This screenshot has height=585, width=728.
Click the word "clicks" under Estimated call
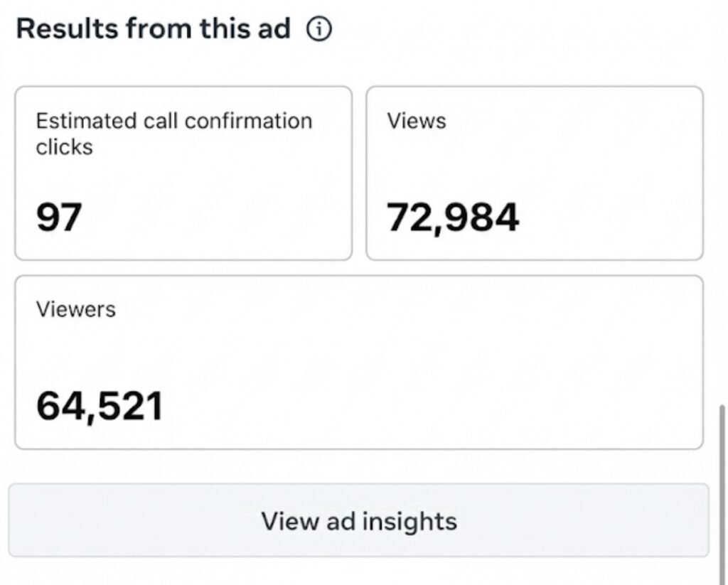click(65, 146)
